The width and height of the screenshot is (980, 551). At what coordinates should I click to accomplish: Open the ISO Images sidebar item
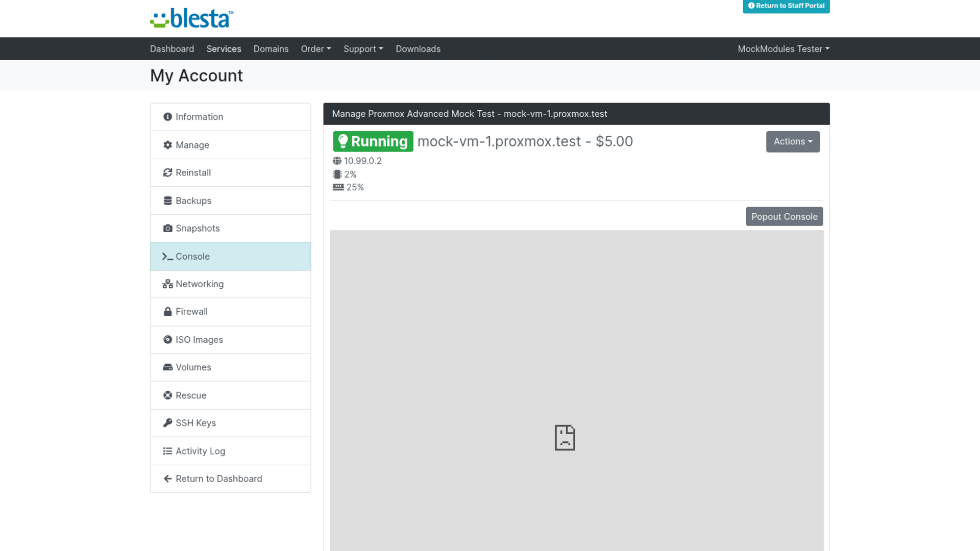point(231,339)
